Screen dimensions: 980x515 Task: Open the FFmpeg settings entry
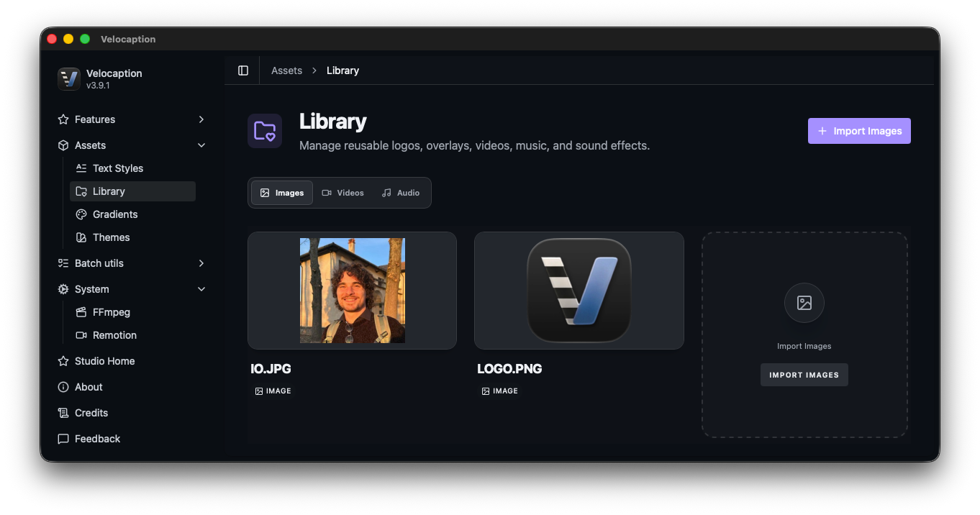click(132, 312)
